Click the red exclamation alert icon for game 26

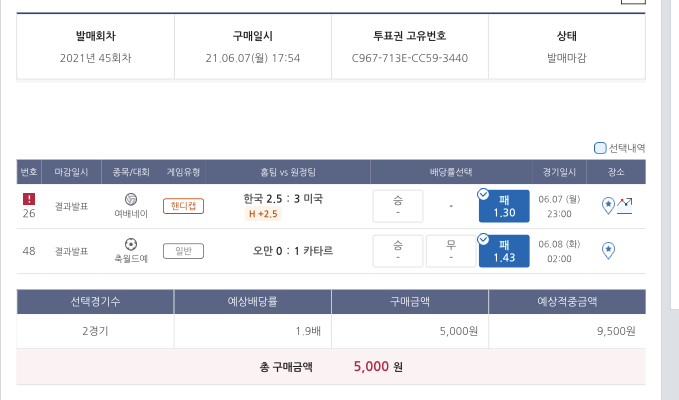29,198
